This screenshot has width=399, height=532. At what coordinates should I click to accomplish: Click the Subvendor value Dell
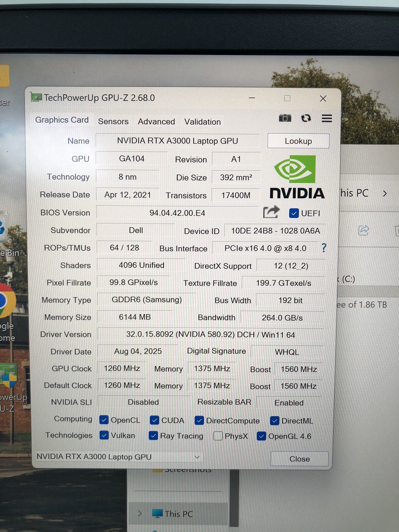click(136, 230)
